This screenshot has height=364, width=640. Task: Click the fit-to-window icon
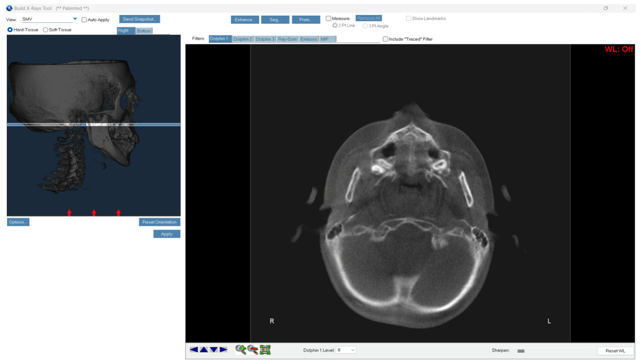pos(265,350)
